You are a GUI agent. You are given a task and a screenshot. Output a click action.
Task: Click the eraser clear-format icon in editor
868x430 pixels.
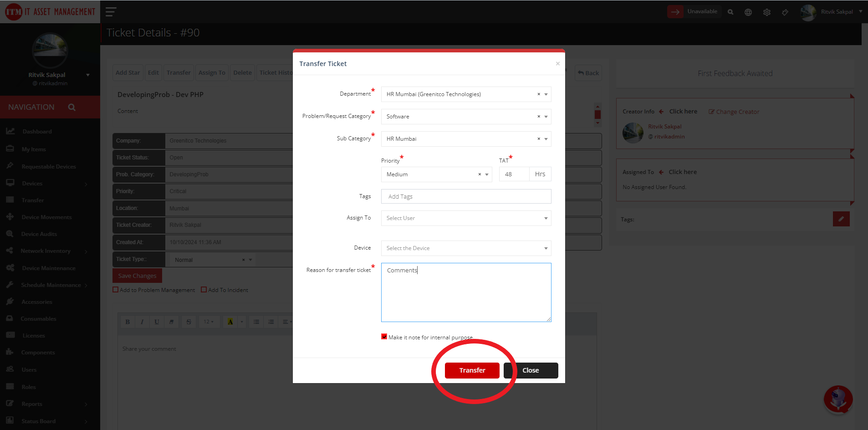171,322
